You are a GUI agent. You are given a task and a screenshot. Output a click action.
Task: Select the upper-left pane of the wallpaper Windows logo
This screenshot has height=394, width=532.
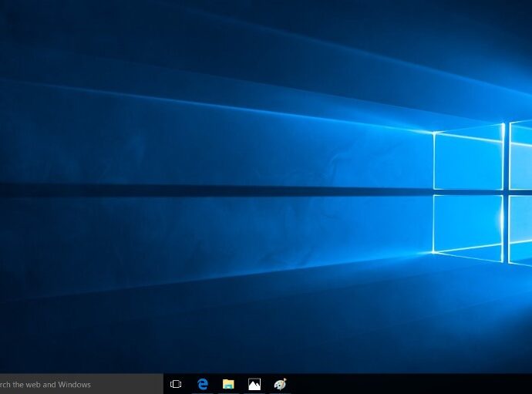point(467,160)
